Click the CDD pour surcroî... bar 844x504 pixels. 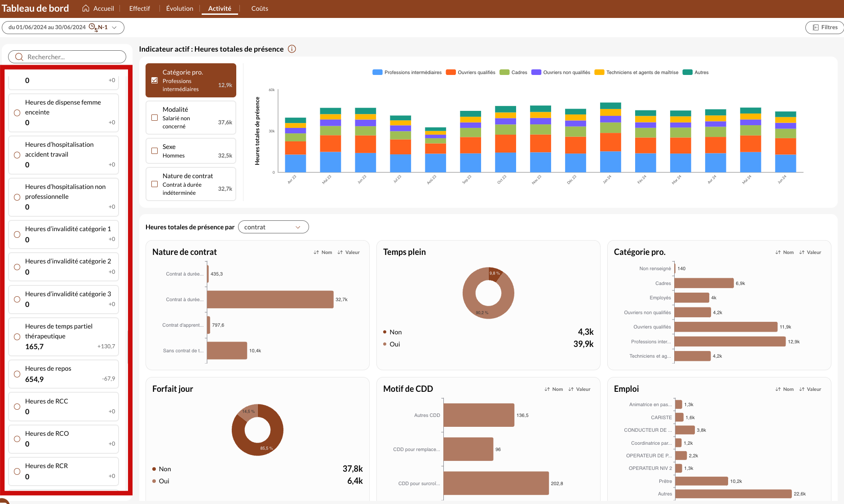pos(496,483)
